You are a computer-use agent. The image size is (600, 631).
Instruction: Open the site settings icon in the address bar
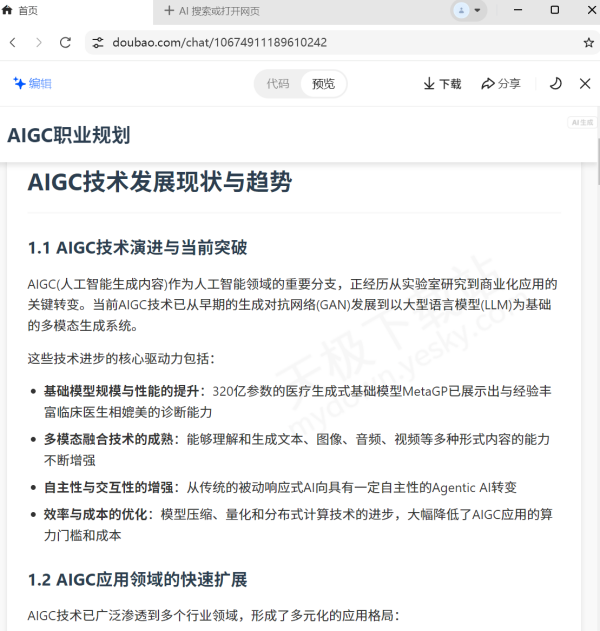pyautogui.click(x=98, y=42)
